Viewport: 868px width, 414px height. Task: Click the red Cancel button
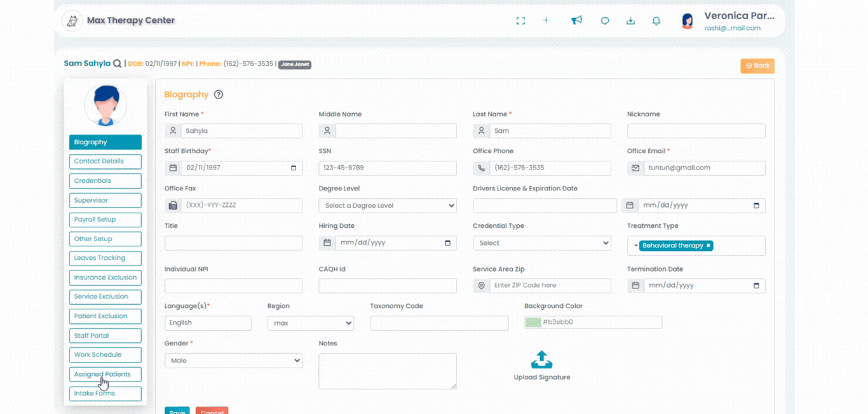212,411
